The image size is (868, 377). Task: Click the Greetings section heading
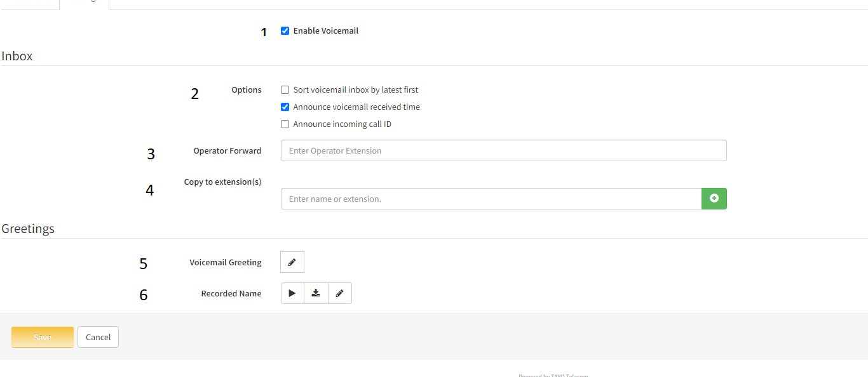(x=28, y=228)
